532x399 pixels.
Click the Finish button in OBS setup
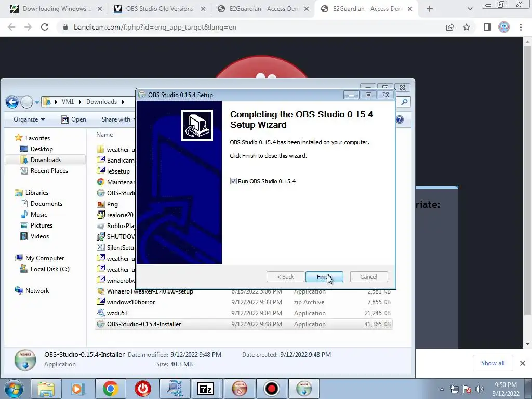324,277
